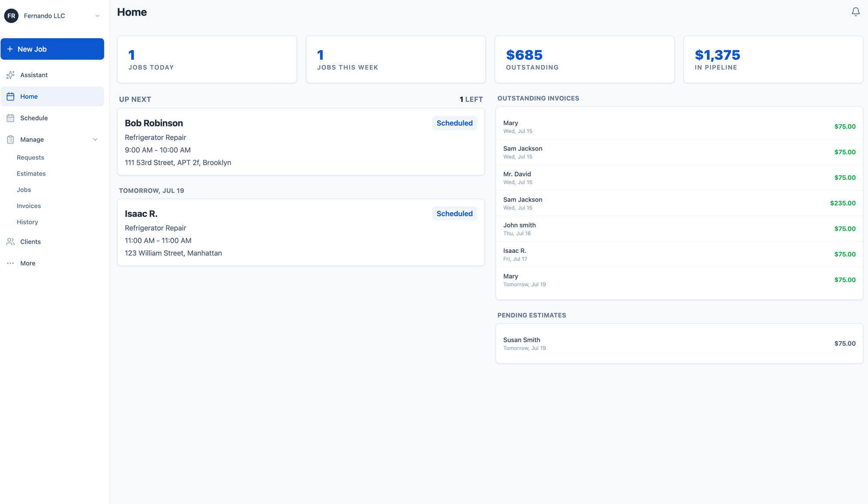Collapse the Manage section chevron

point(95,140)
